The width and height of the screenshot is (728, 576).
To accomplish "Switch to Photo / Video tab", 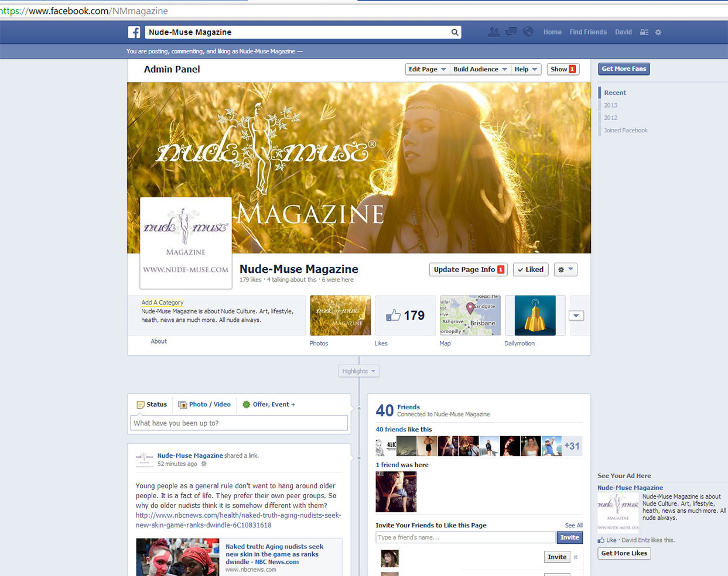I will [x=204, y=404].
